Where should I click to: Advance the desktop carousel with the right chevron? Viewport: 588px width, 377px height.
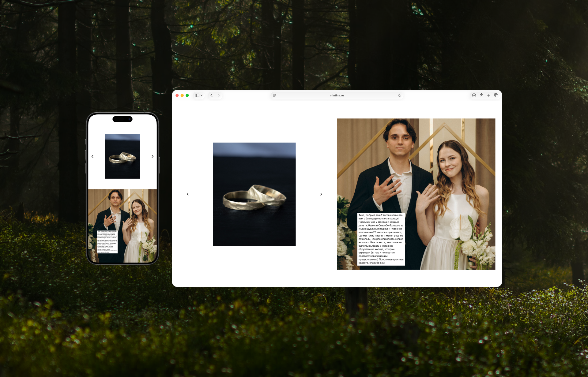321,194
